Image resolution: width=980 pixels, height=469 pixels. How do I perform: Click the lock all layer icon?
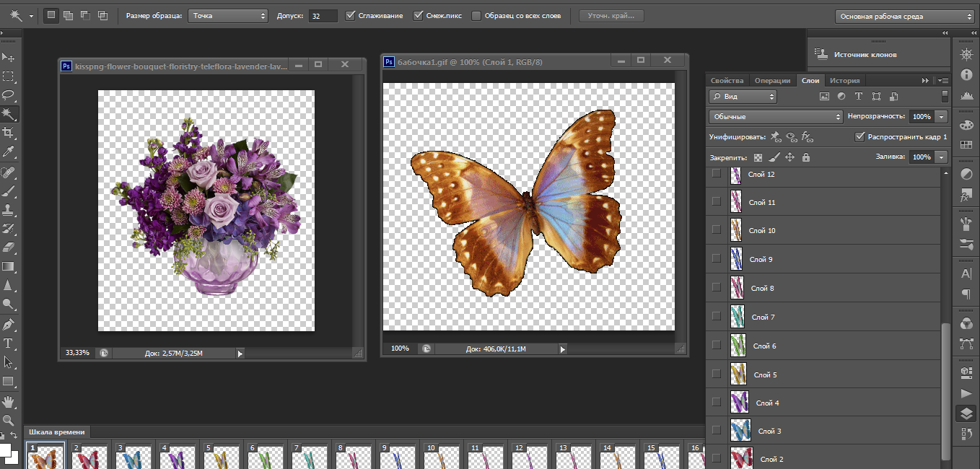pyautogui.click(x=806, y=157)
